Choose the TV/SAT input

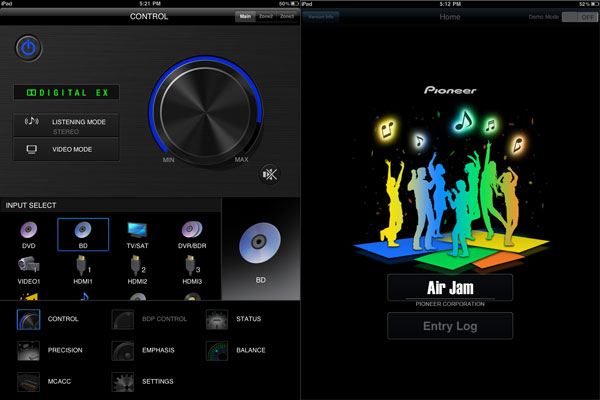(137, 235)
